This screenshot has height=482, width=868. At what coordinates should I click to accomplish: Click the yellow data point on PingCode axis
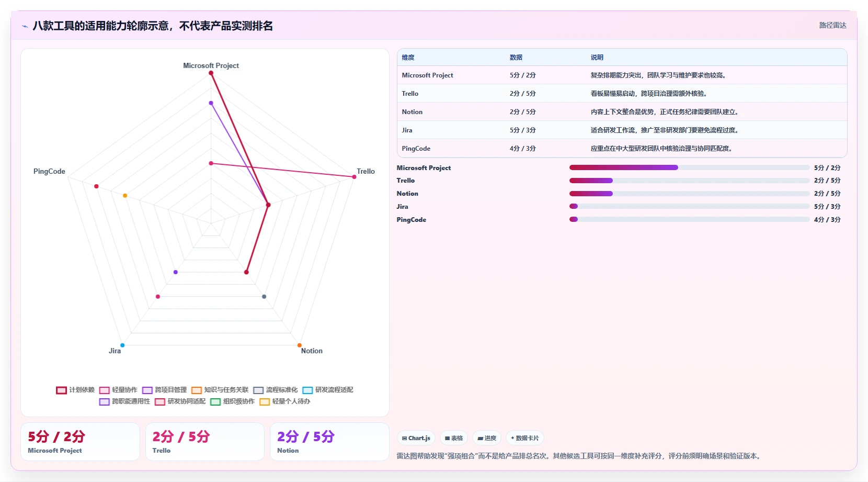point(125,196)
